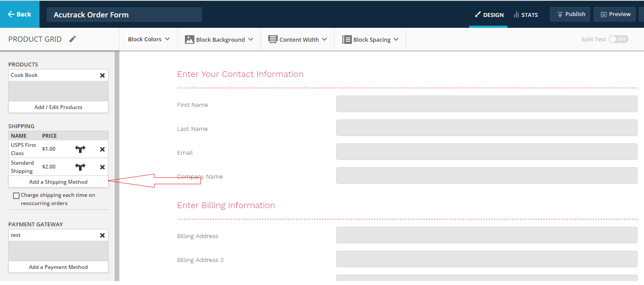The image size is (644, 285).
Task: Click Add a Shipping Method
Action: click(x=58, y=182)
